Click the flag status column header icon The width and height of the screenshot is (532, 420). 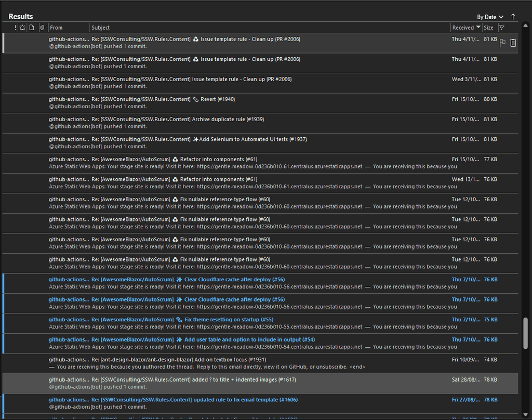point(502,27)
